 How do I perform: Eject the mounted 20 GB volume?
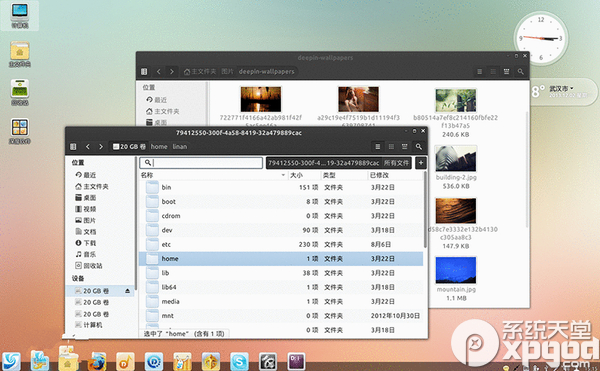click(127, 291)
